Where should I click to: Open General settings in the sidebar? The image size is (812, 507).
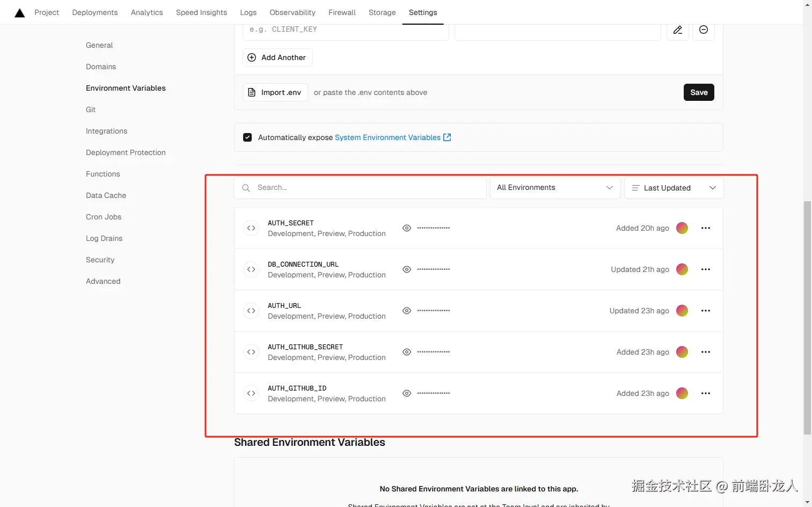(x=99, y=45)
